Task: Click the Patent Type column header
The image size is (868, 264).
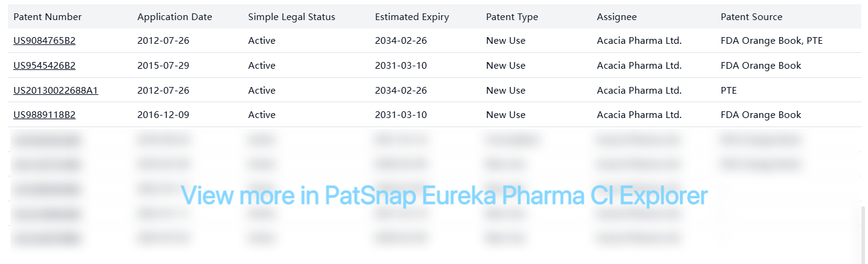Action: tap(512, 17)
